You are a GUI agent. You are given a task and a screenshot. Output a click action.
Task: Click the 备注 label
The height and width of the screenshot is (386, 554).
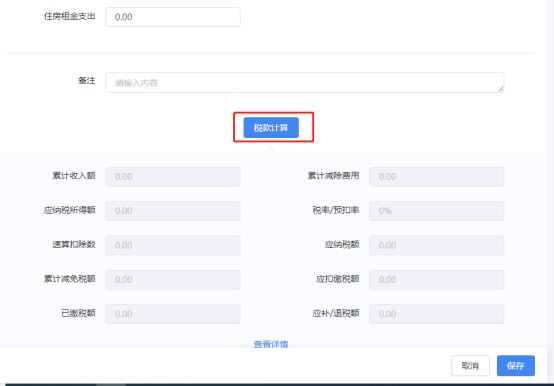pos(87,81)
